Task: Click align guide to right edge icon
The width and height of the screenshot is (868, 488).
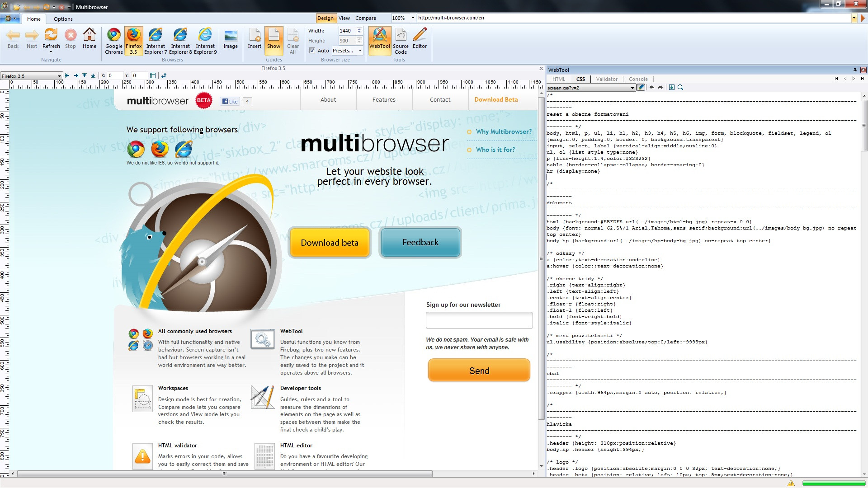Action: tap(76, 75)
